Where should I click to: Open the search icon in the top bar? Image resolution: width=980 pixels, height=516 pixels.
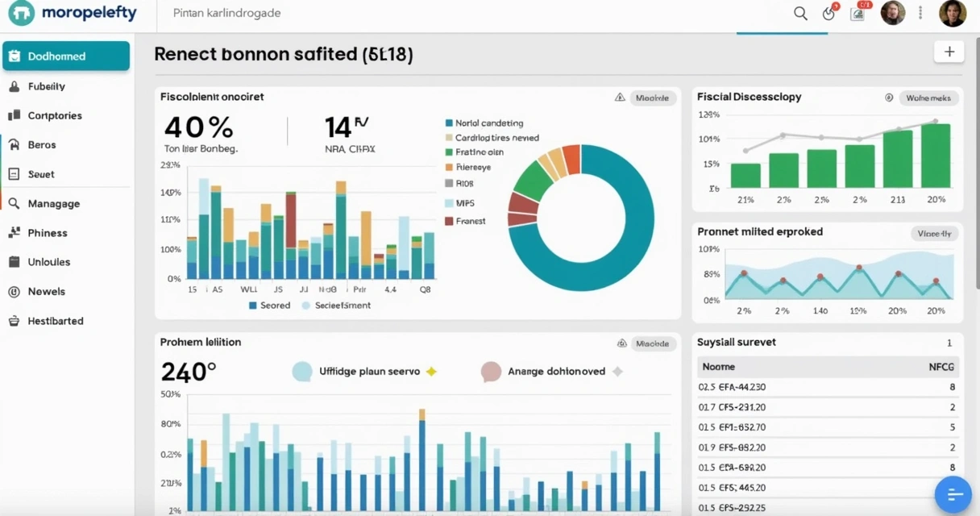pos(800,14)
